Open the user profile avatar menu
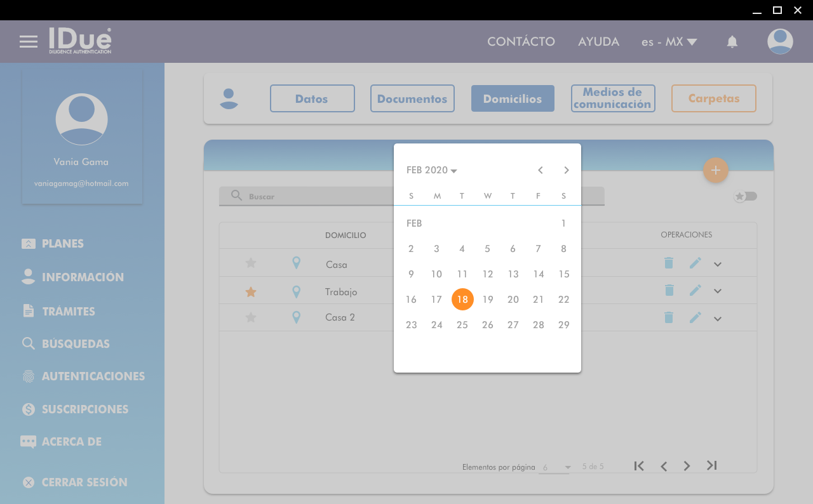The image size is (813, 504). pos(780,42)
